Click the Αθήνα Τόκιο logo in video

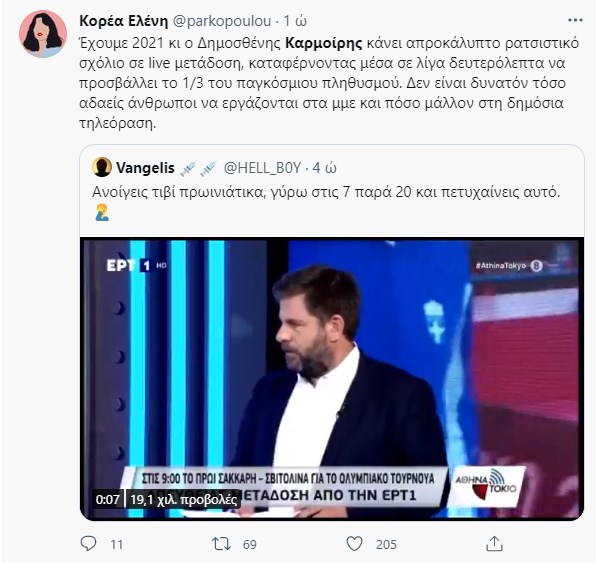pos(486,485)
